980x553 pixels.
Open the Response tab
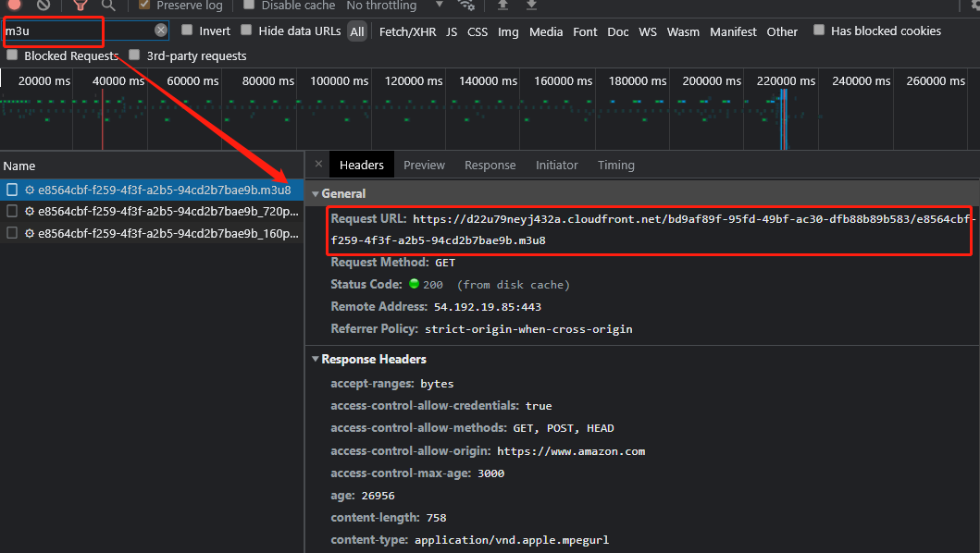tap(490, 165)
